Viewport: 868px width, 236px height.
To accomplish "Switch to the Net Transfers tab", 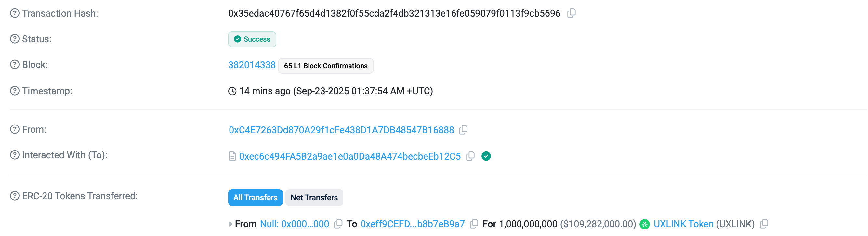I will point(314,198).
